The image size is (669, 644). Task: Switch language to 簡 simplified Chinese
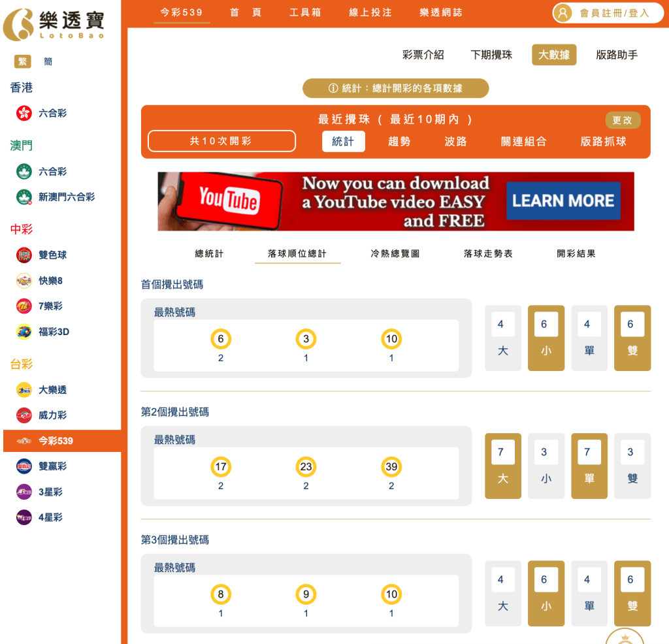pyautogui.click(x=48, y=61)
